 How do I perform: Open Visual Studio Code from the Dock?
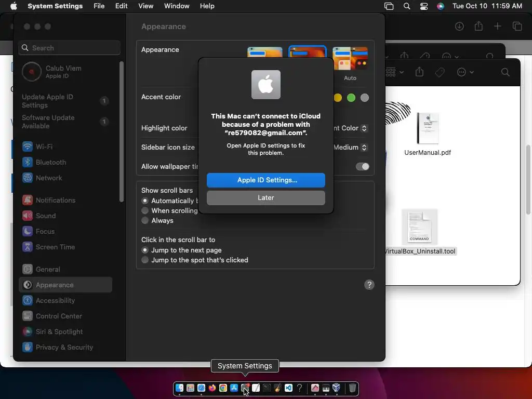click(x=288, y=388)
